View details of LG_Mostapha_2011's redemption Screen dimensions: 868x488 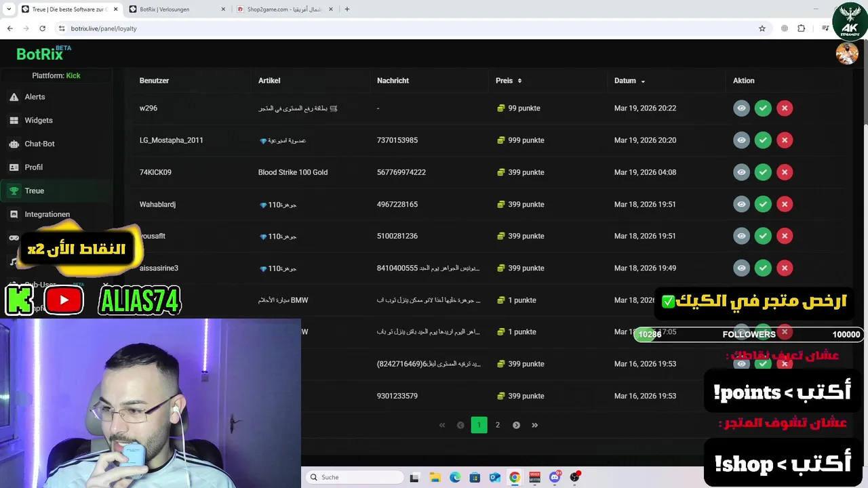click(x=741, y=140)
